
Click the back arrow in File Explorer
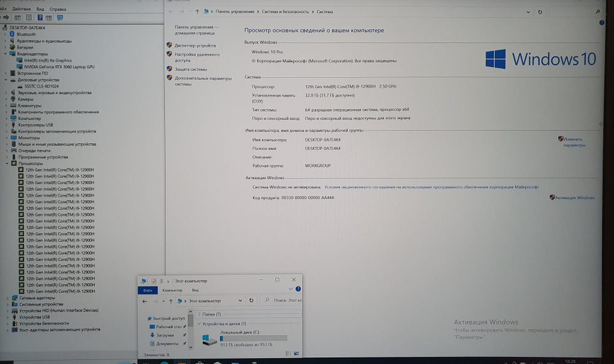pos(144,301)
